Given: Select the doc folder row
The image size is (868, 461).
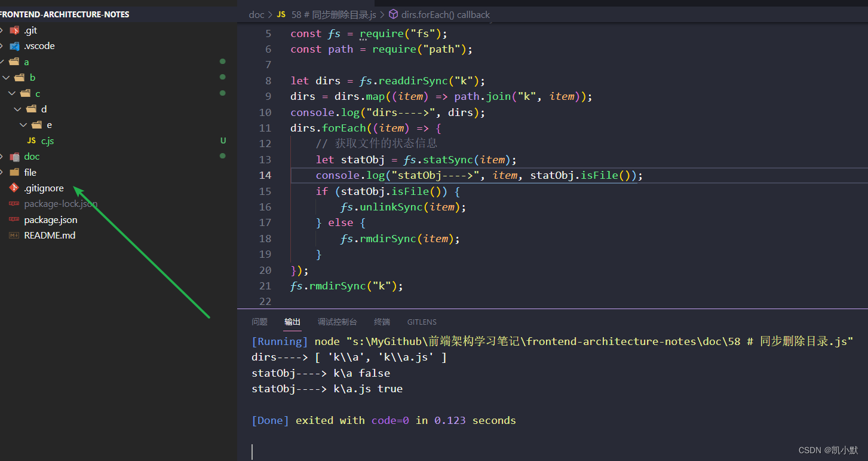Looking at the screenshot, I should pos(118,157).
